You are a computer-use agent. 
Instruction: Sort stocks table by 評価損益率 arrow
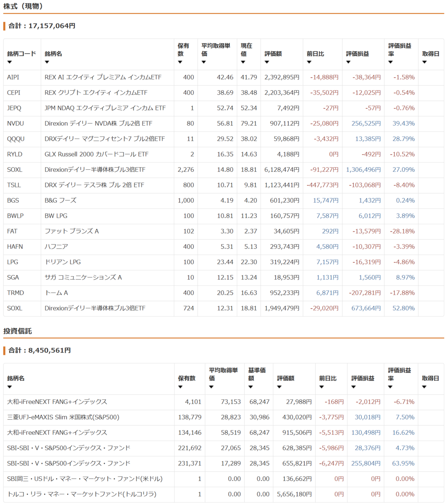click(x=390, y=63)
